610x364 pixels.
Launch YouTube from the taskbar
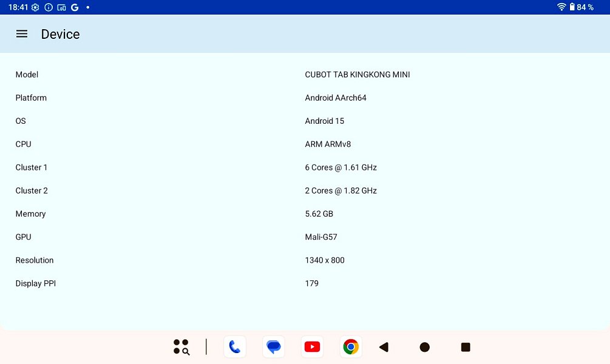(x=312, y=347)
